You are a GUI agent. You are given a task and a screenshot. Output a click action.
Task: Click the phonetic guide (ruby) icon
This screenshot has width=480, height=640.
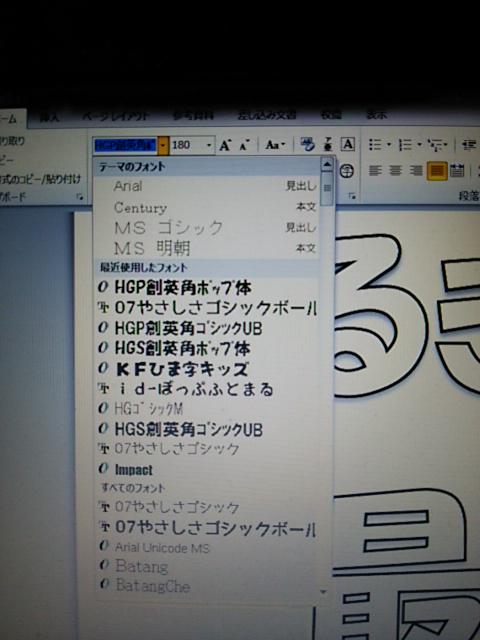point(328,144)
